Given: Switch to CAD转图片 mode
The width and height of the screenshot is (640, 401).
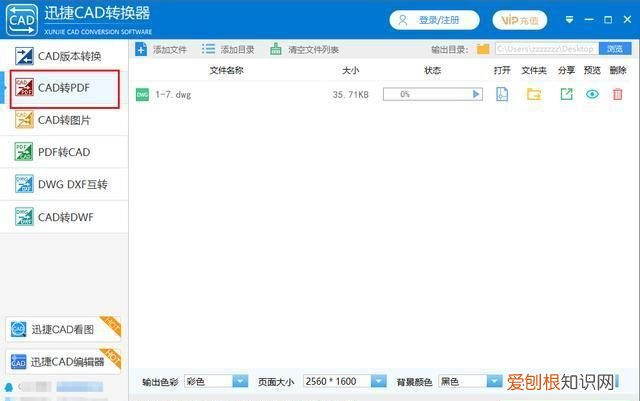Looking at the screenshot, I should 64,120.
